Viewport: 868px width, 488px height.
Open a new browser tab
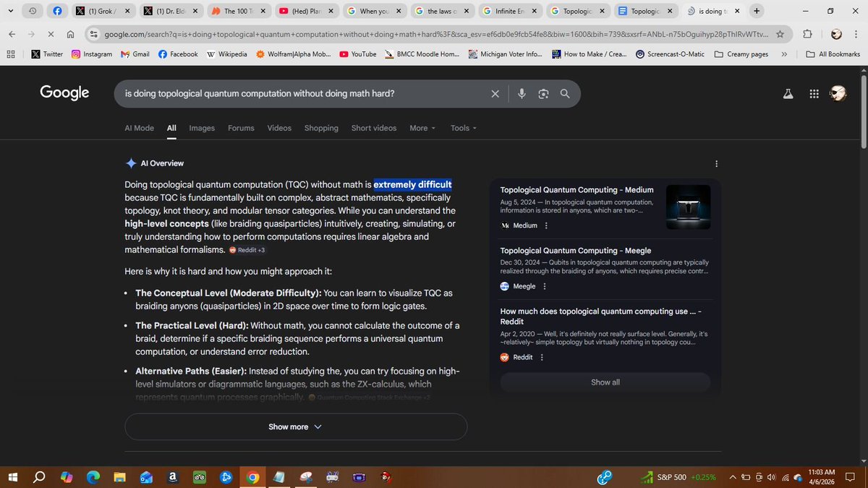(757, 11)
